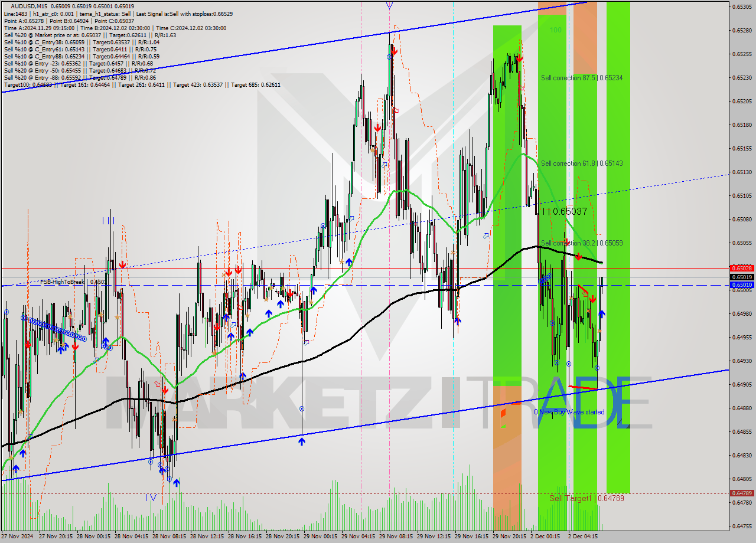Click the 0.64980 price axis value
The width and height of the screenshot is (756, 543).
[742, 313]
